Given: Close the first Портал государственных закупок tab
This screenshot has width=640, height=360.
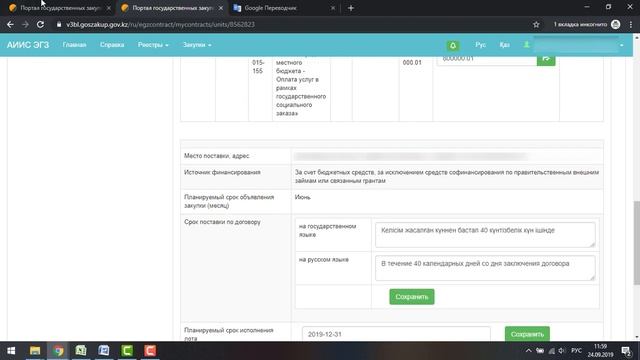Looking at the screenshot, I should [109, 8].
